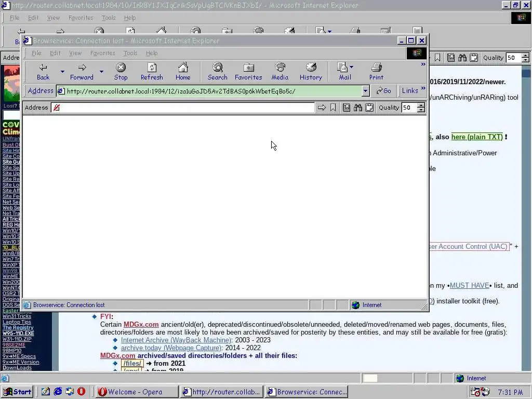Image resolution: width=532 pixels, height=399 pixels.
Task: Open 'here (plain TXT)' link
Action: tap(477, 137)
